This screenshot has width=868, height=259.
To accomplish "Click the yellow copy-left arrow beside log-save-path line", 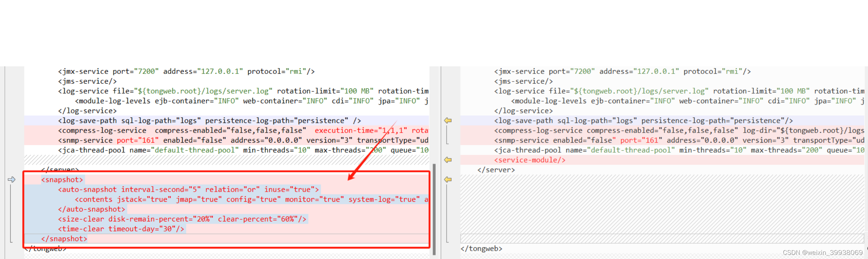I will pyautogui.click(x=448, y=121).
